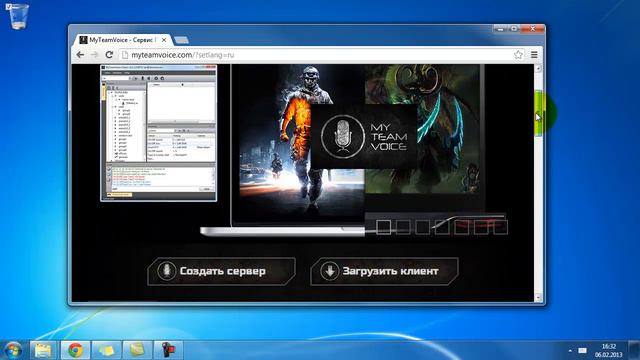Close the Chrome window
The width and height of the screenshot is (640, 360).
tap(532, 29)
